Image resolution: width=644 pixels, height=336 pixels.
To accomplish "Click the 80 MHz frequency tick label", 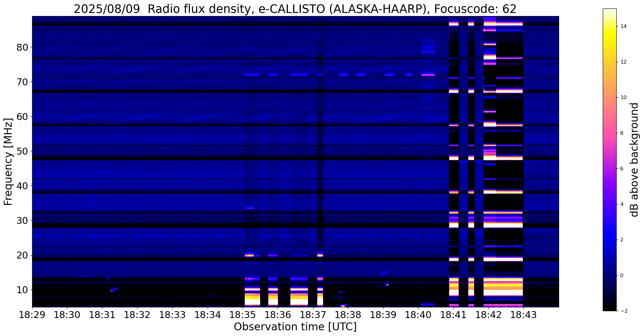I will [x=22, y=47].
